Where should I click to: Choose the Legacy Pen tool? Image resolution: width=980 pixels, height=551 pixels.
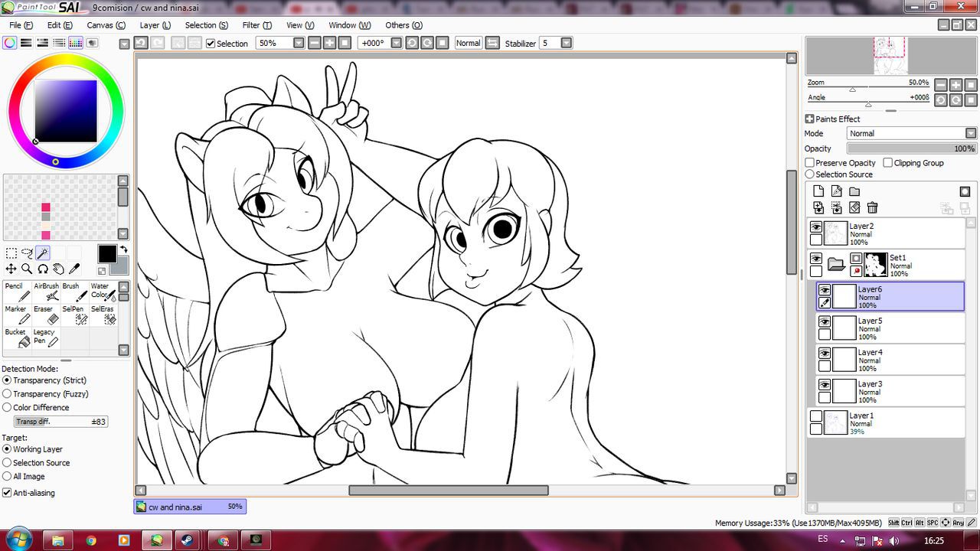click(x=47, y=338)
